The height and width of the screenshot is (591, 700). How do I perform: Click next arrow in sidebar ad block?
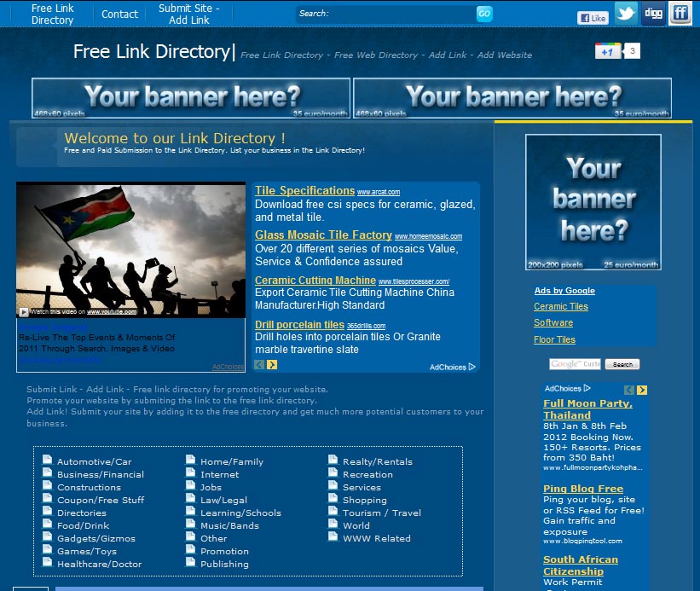642,390
